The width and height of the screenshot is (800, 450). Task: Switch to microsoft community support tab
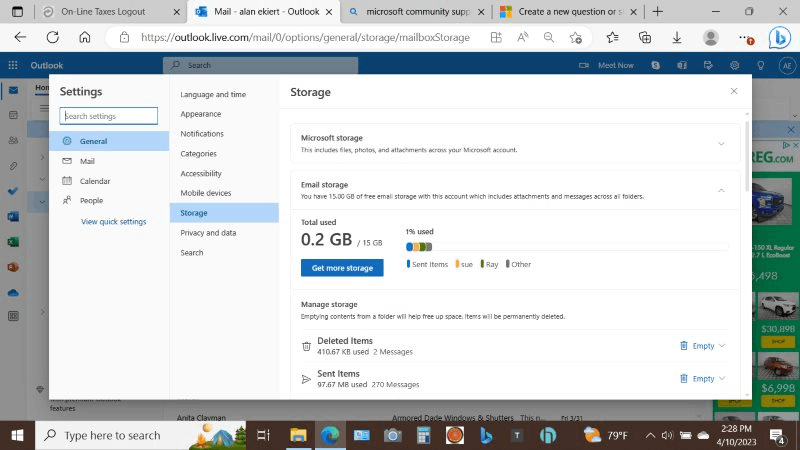[x=417, y=11]
